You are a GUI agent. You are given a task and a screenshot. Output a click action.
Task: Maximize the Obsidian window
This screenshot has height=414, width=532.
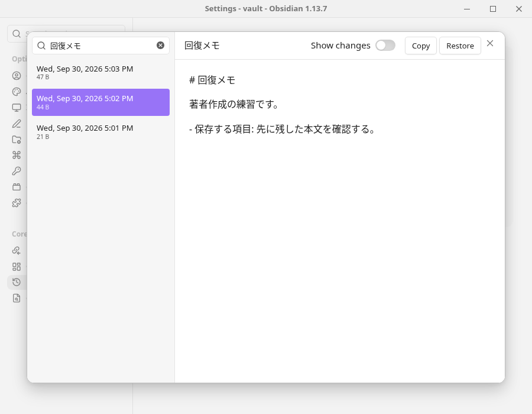(493, 9)
